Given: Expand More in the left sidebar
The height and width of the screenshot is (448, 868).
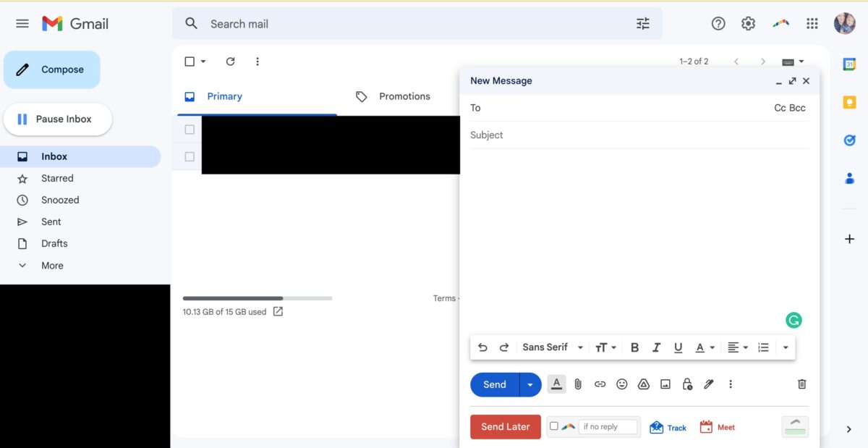Looking at the screenshot, I should click(52, 266).
